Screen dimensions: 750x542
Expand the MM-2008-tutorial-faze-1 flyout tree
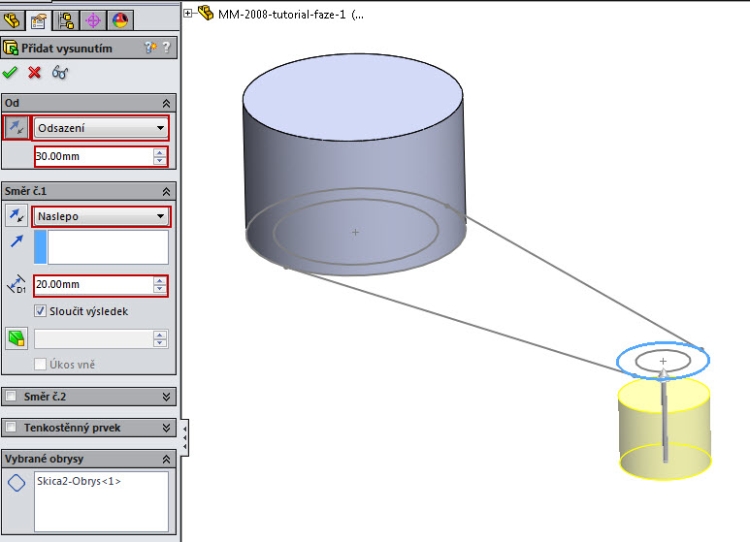188,14
